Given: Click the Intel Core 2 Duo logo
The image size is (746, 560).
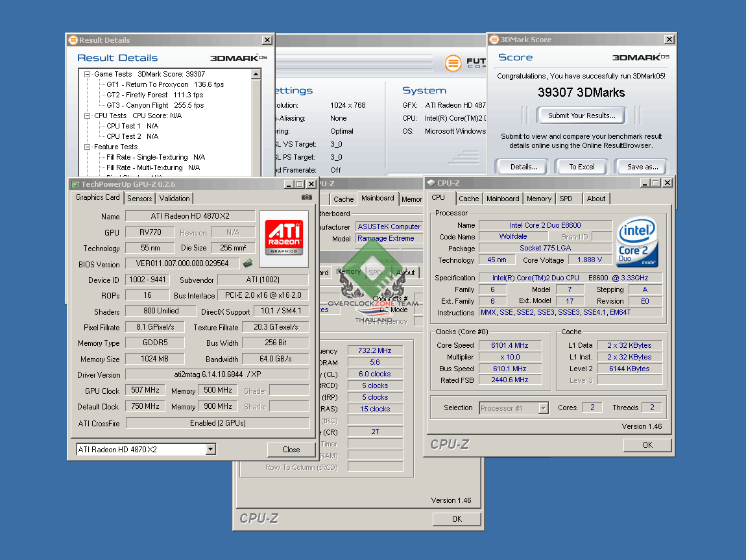Looking at the screenshot, I should [637, 241].
